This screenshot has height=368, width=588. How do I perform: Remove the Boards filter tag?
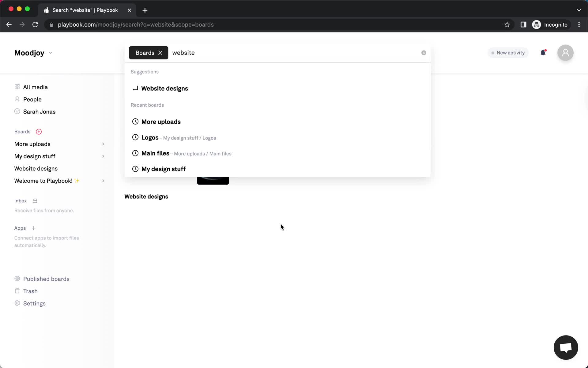[160, 52]
